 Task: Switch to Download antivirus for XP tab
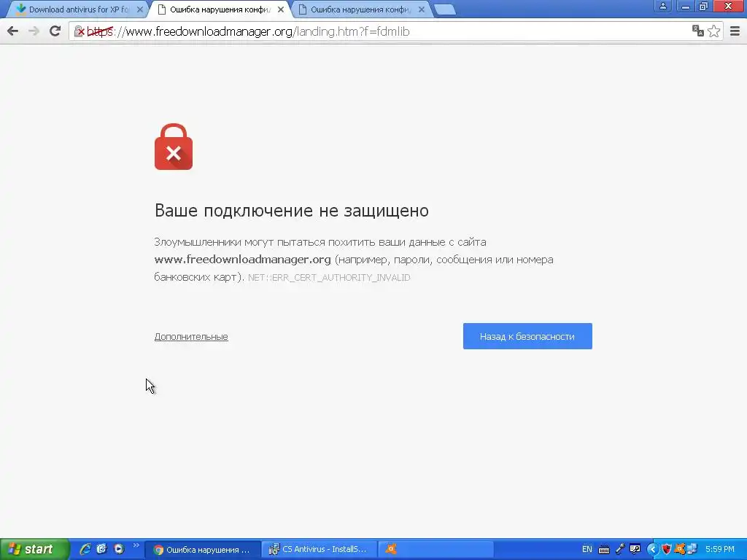coord(77,9)
